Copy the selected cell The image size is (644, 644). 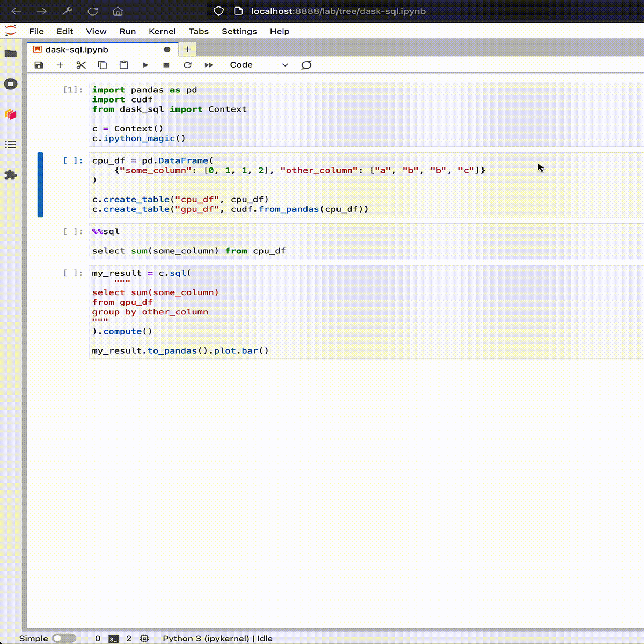coord(103,64)
